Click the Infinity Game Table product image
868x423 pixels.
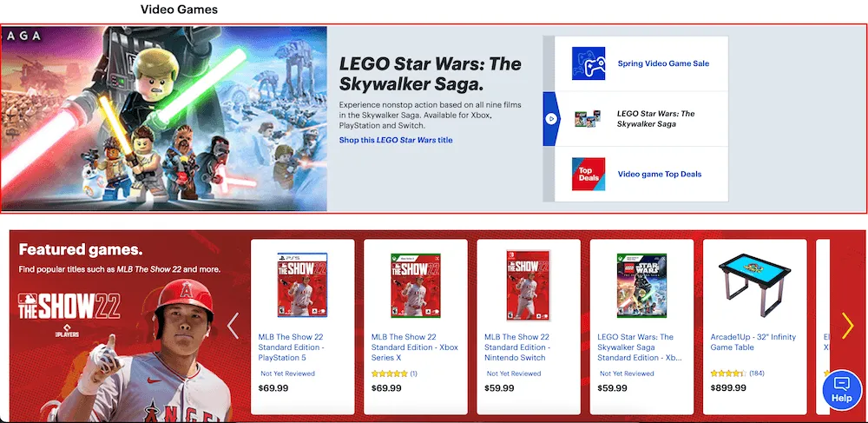click(x=755, y=285)
